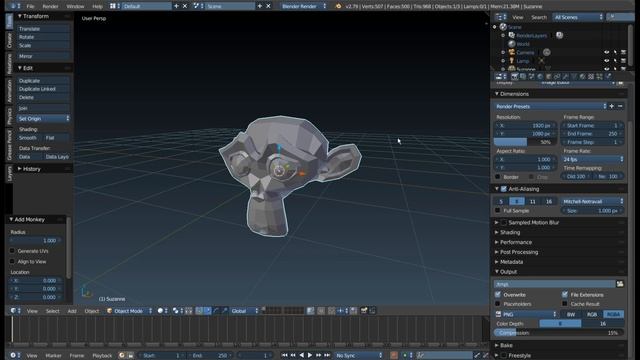Screen dimensions: 640x360
Task: Open the Set Origin dropdown
Action: pos(43,118)
